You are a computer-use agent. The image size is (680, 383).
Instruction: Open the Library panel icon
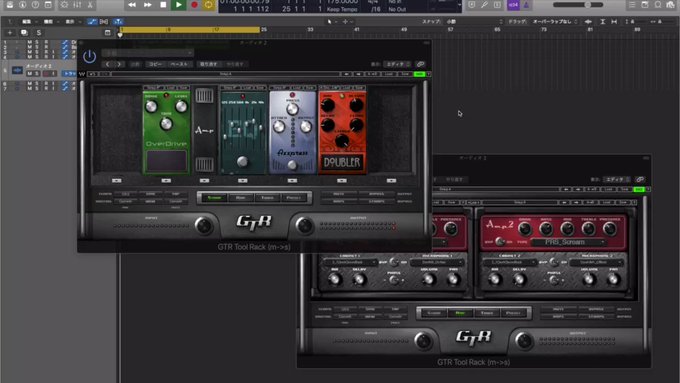click(10, 4)
